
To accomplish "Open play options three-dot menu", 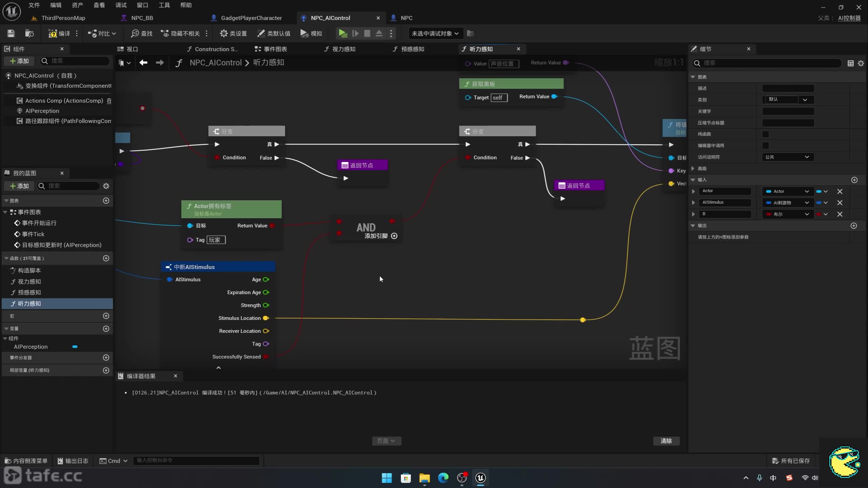I will (391, 33).
